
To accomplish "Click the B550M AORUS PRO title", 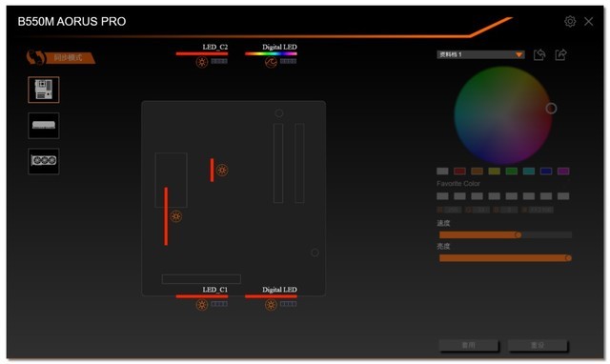I will pyautogui.click(x=72, y=21).
